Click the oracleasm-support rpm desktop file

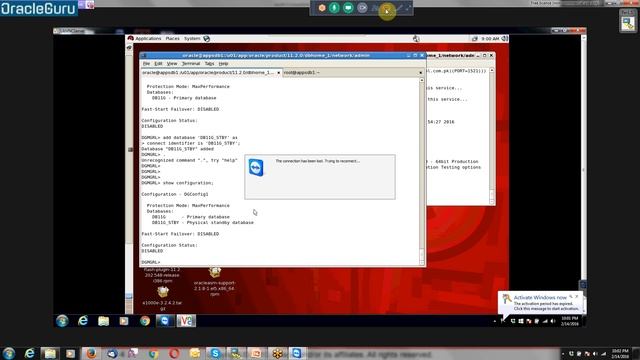pos(215,282)
